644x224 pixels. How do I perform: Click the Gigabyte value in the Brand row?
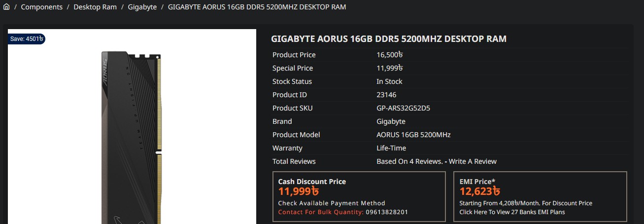(391, 121)
